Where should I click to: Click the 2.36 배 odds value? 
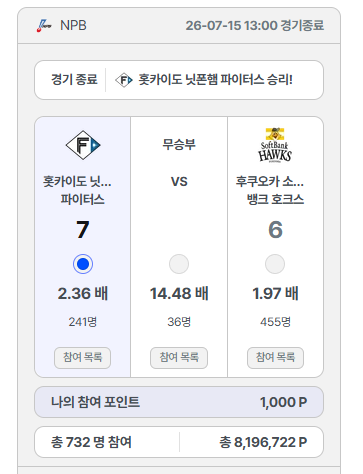tap(83, 294)
